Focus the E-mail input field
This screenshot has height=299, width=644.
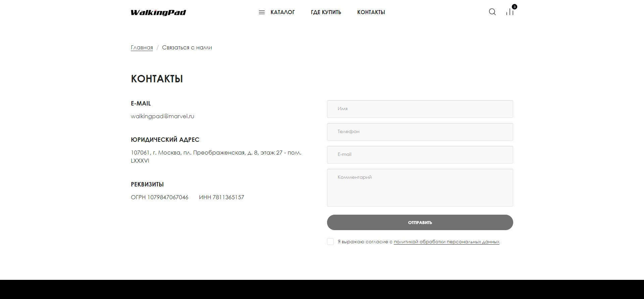point(420,155)
